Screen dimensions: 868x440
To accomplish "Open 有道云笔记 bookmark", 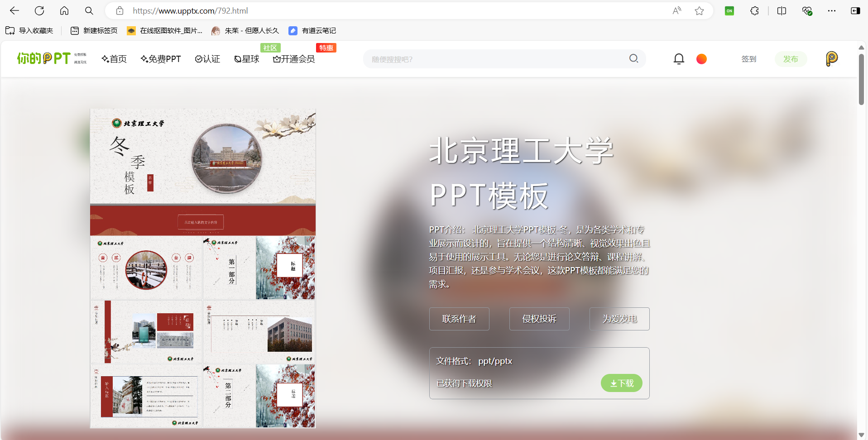I will [312, 30].
